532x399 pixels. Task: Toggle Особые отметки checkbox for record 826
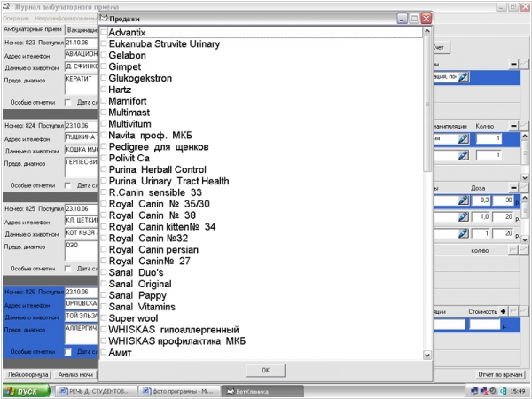coord(68,352)
